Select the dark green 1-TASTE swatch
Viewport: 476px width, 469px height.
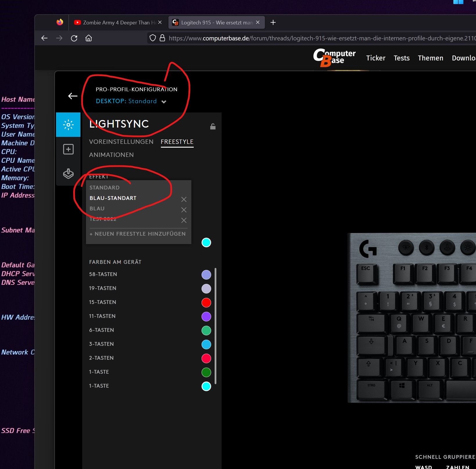[x=206, y=372]
